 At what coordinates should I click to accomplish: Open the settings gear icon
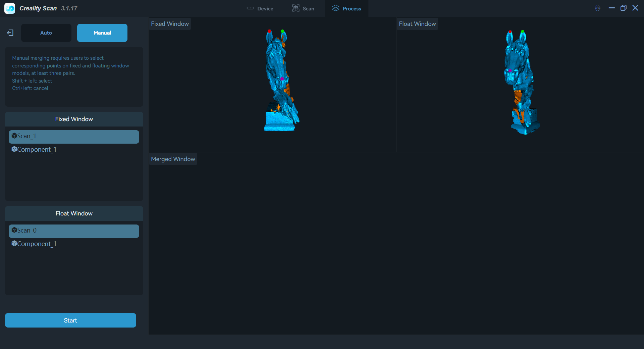597,8
